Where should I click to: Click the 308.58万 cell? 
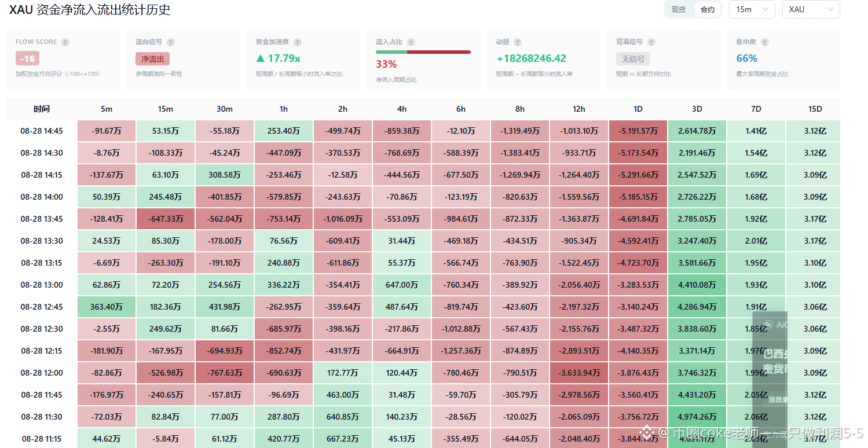point(225,175)
